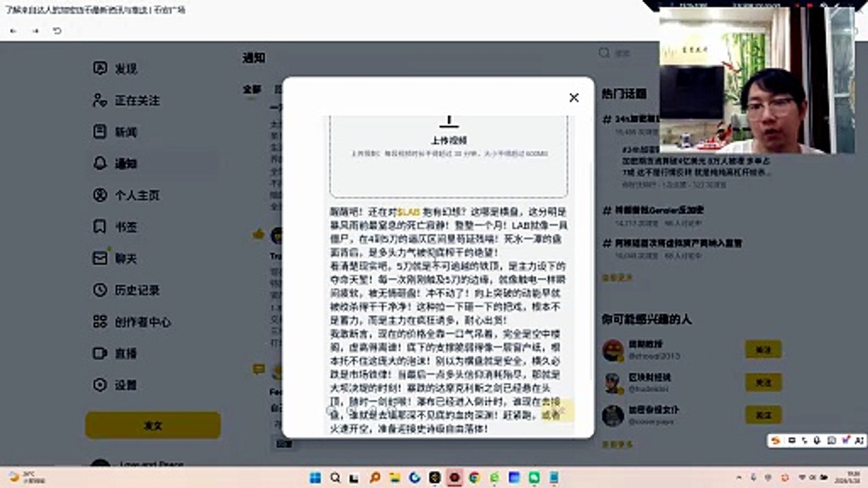Click the microphone icon on the IME toolbar
This screenshot has width=868, height=488.
pos(817,441)
